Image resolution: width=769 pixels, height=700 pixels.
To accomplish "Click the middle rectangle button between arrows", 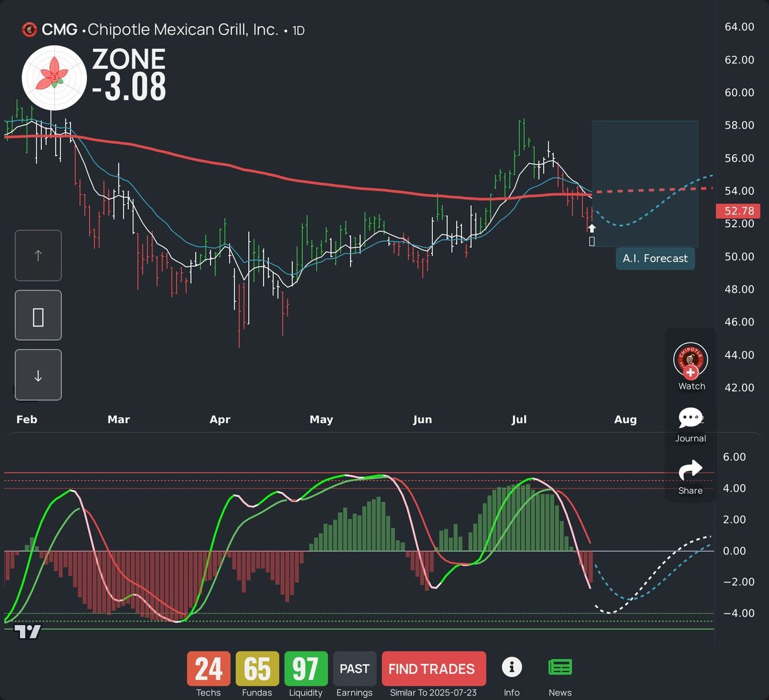I will click(38, 316).
